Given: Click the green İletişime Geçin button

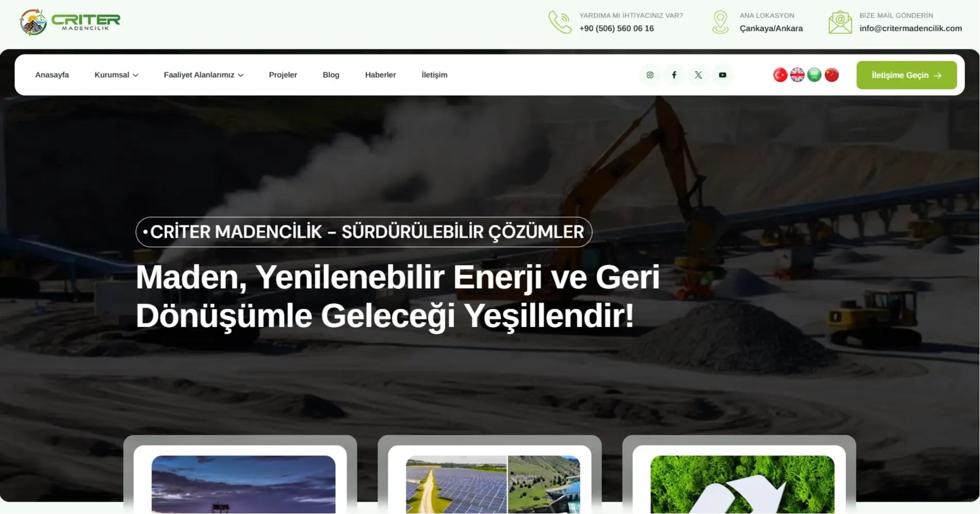Looking at the screenshot, I should tap(906, 75).
